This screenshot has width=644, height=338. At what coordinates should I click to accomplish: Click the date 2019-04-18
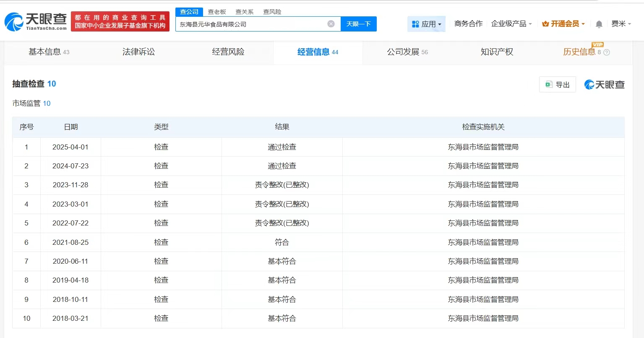tap(70, 280)
